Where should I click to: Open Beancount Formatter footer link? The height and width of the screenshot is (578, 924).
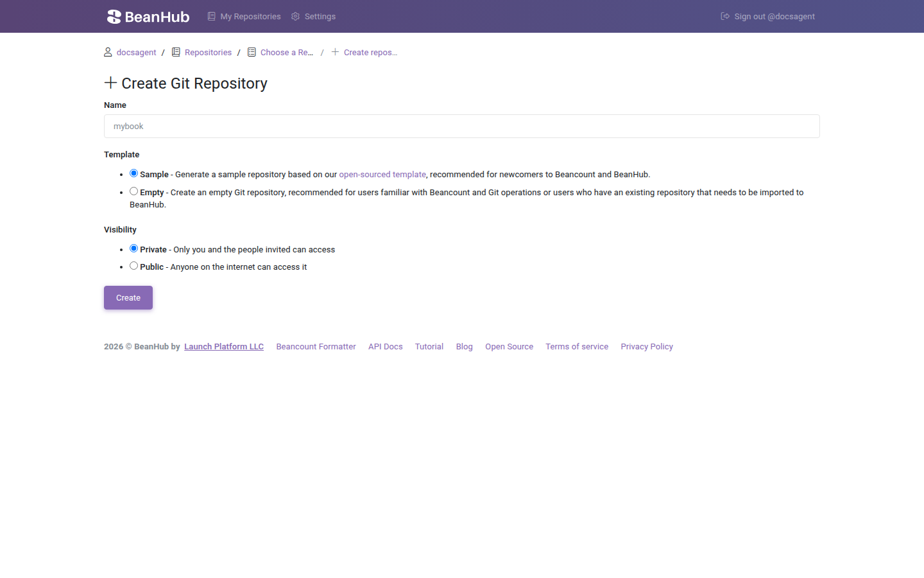point(316,347)
